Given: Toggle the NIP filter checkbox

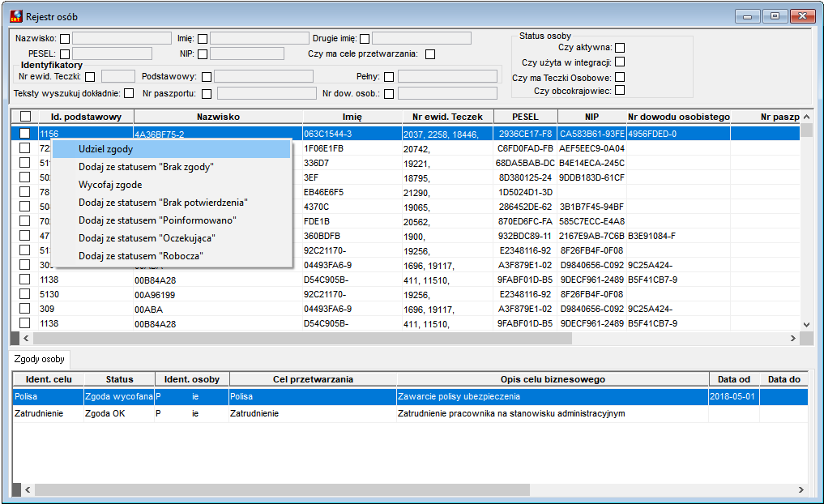Looking at the screenshot, I should pos(203,53).
